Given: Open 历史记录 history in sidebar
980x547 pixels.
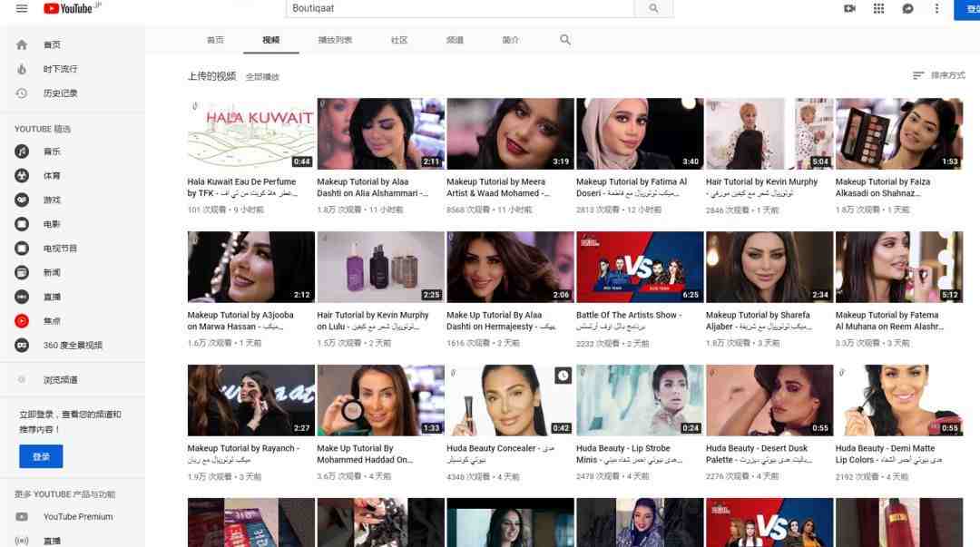Looking at the screenshot, I should pos(60,93).
